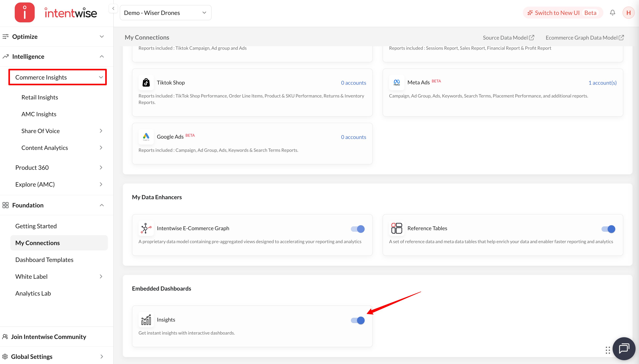Screen dimensions: 639x364
Task: Open the user profile avatar H
Action: coord(628,13)
